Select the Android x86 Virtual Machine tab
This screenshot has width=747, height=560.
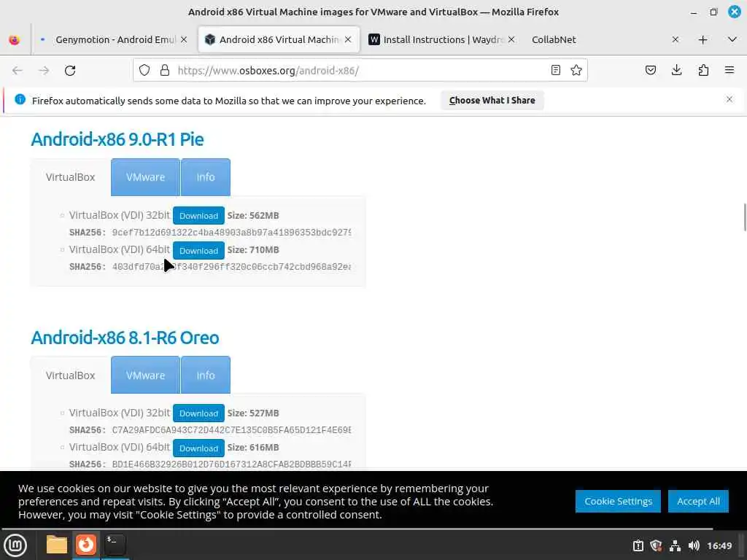(x=278, y=39)
